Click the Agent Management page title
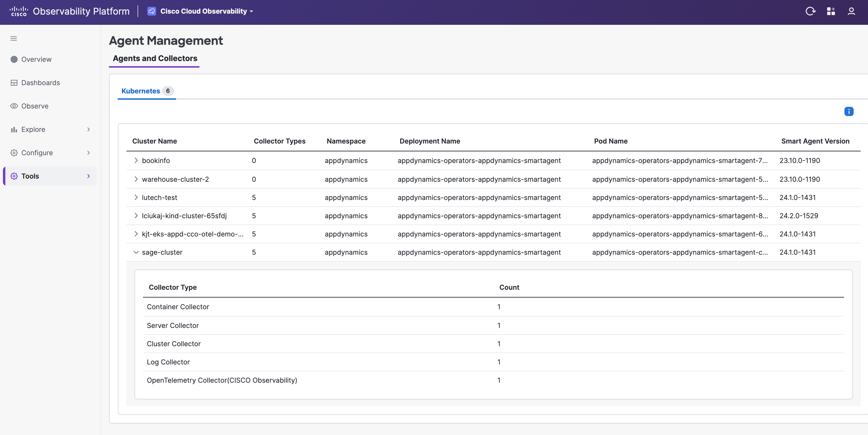The height and width of the screenshot is (435, 868). [x=166, y=40]
